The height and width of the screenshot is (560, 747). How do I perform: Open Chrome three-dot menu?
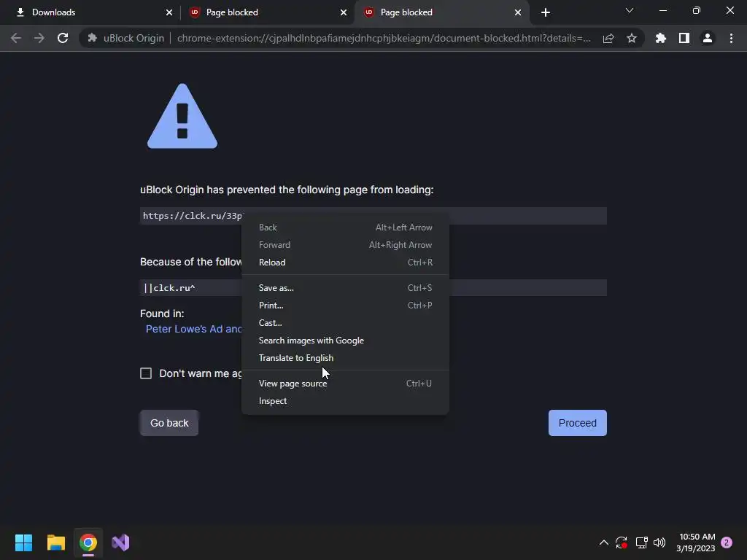tap(731, 38)
